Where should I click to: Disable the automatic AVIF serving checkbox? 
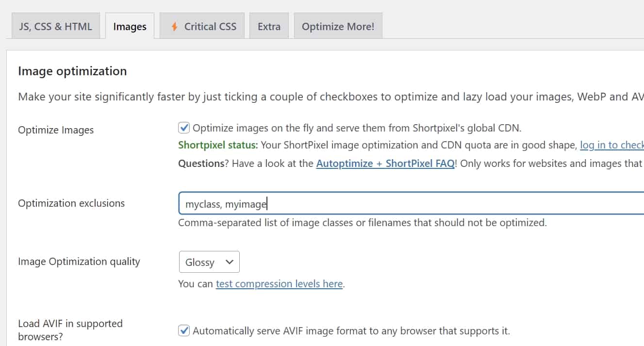[x=184, y=331]
